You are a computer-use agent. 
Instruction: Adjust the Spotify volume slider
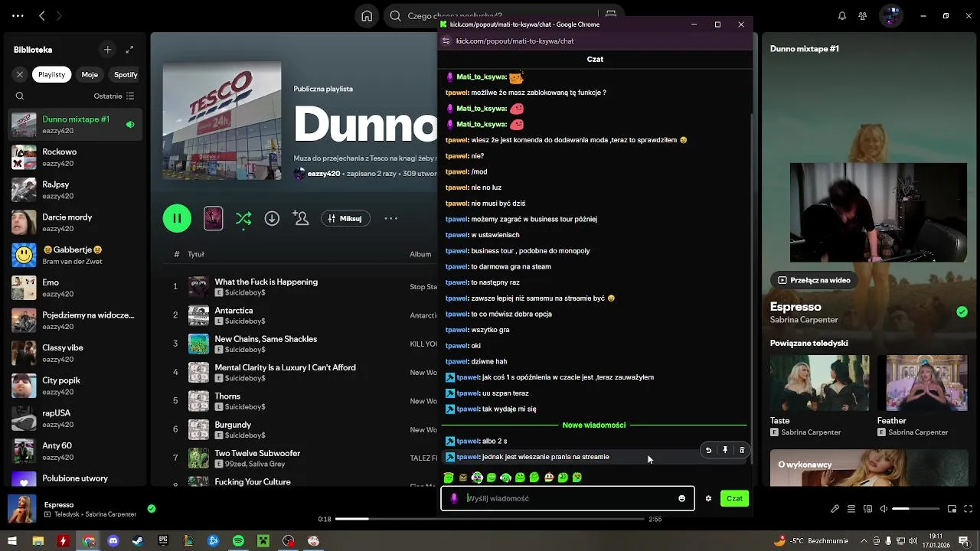916,509
